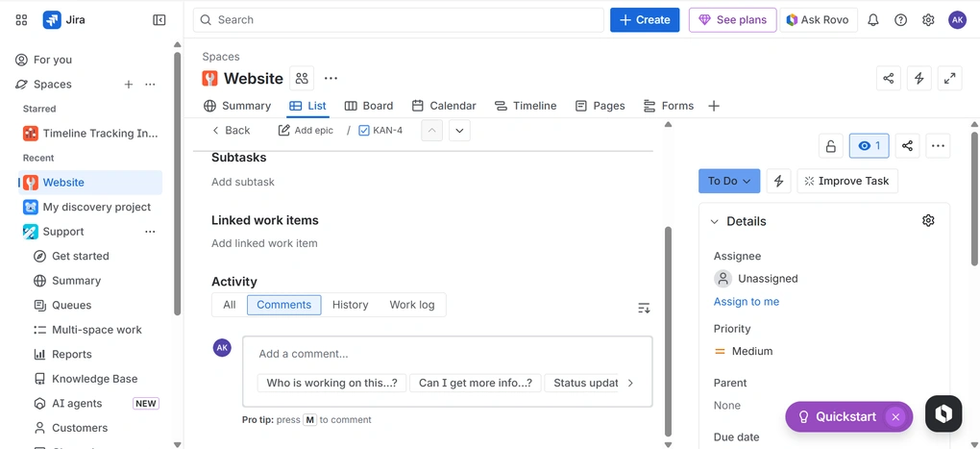Open the app switcher grid icon
The height and width of the screenshot is (449, 980).
click(x=21, y=20)
